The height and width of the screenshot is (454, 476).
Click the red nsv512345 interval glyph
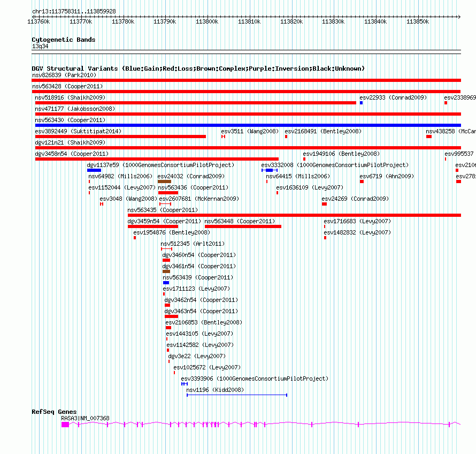(167, 249)
